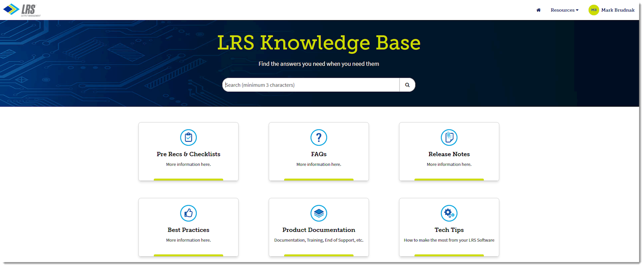The image size is (644, 267).
Task: Click the LRS Output Management logo
Action: pyautogui.click(x=22, y=10)
